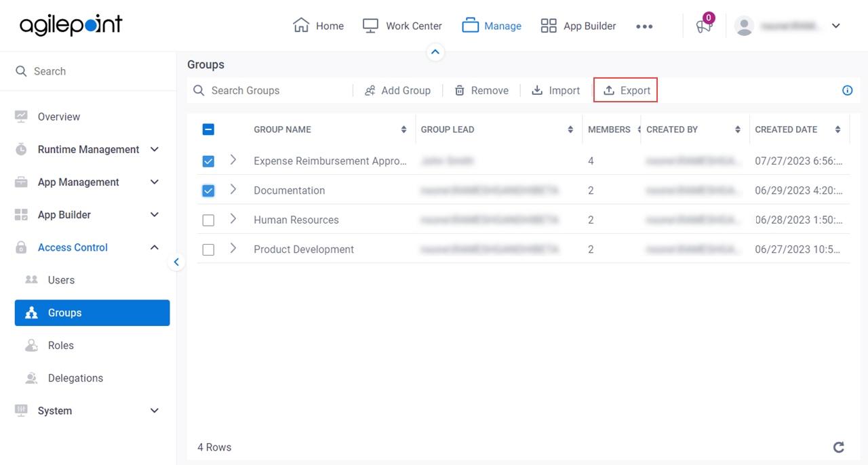Open the more options ellipsis menu
Viewport: 868px width, 465px height.
(644, 26)
